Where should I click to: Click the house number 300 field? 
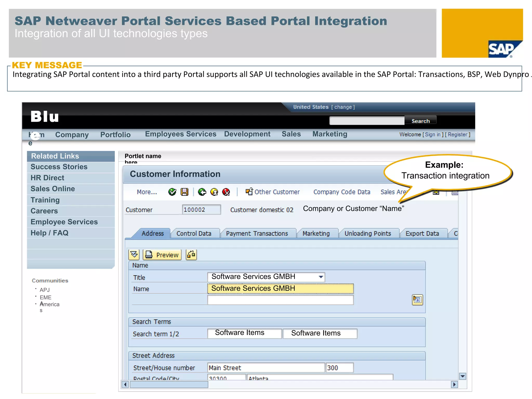pyautogui.click(x=340, y=368)
